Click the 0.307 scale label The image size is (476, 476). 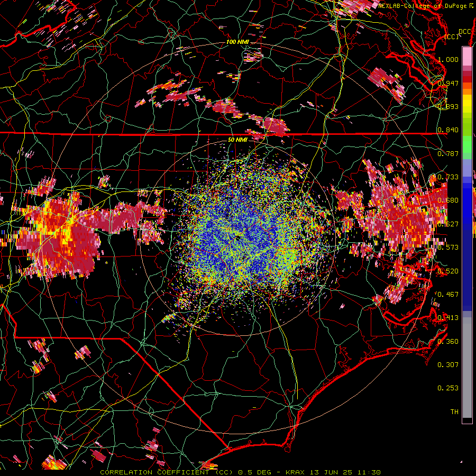(448, 364)
